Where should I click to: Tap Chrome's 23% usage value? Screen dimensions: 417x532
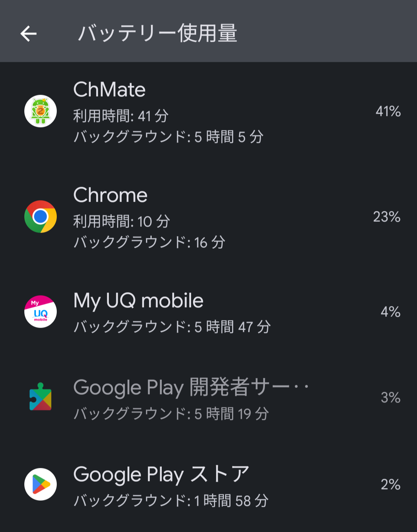point(386,217)
